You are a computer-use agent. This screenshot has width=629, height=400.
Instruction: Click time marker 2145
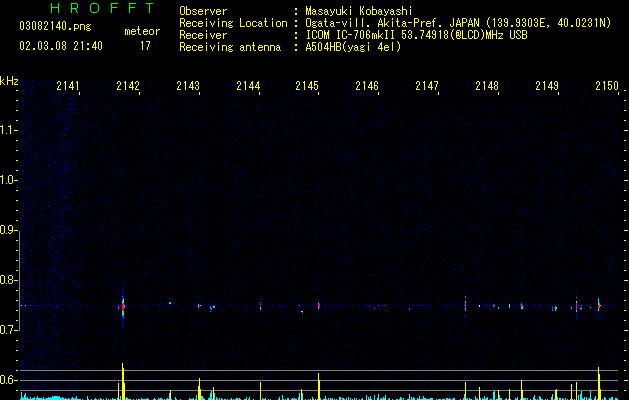pyautogui.click(x=307, y=86)
